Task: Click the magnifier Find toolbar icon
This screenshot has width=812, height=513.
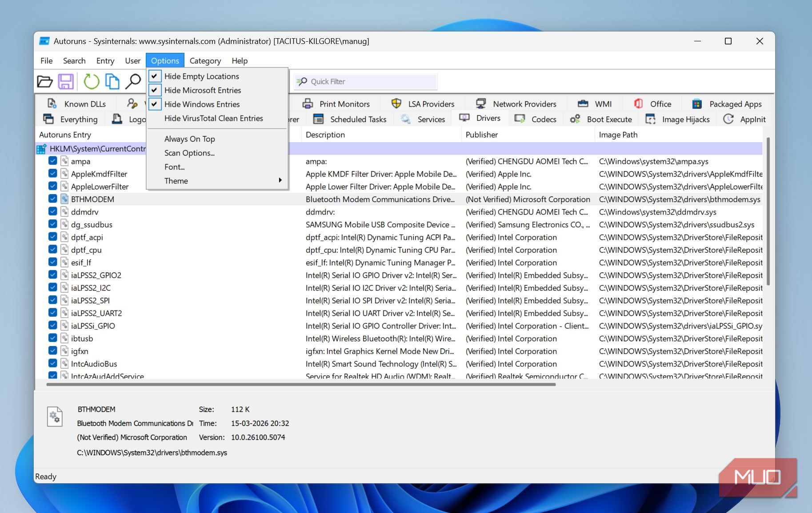Action: pyautogui.click(x=133, y=81)
